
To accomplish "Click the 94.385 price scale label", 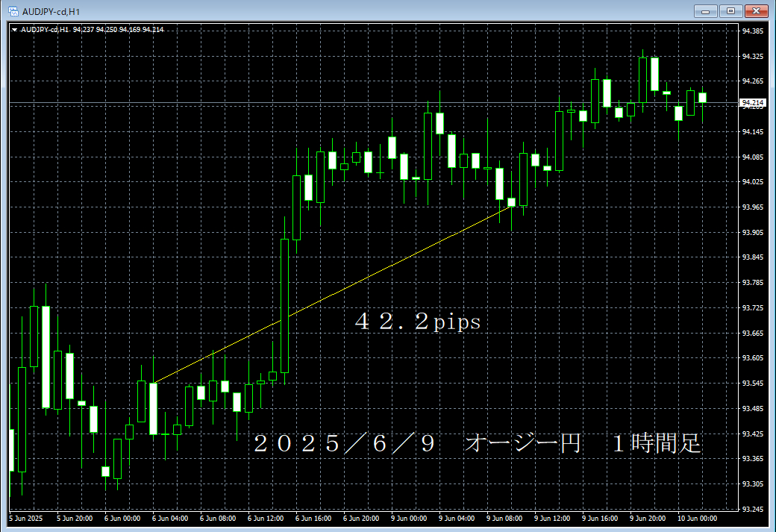I will point(753,31).
